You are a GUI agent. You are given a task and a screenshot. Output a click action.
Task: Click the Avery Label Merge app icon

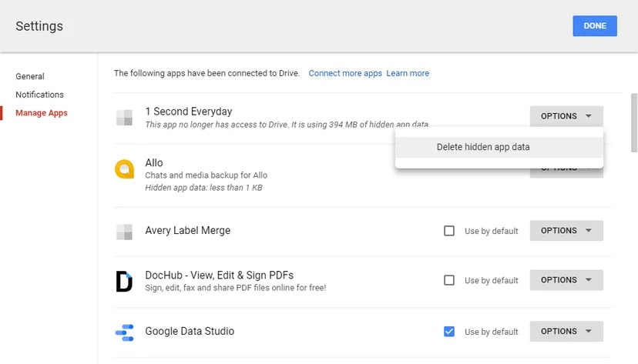point(124,231)
